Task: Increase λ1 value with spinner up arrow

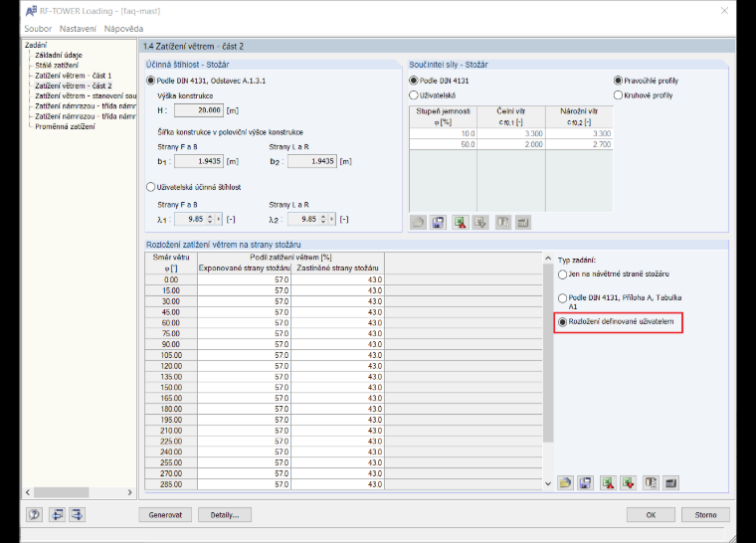Action: click(x=210, y=217)
